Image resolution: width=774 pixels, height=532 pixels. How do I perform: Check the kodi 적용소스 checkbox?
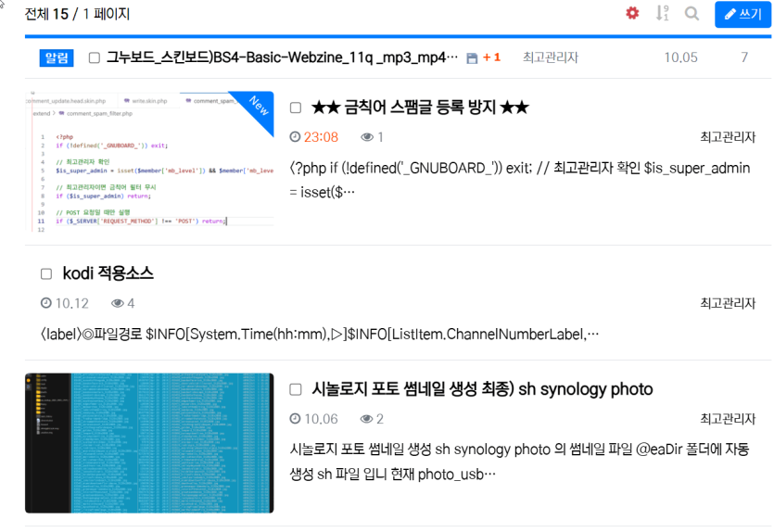[46, 274]
